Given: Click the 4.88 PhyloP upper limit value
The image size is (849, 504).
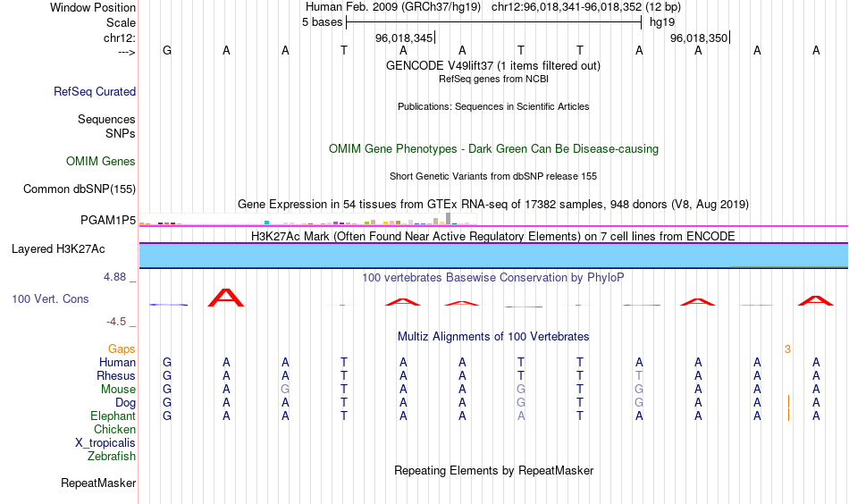Looking at the screenshot, I should click(114, 277).
